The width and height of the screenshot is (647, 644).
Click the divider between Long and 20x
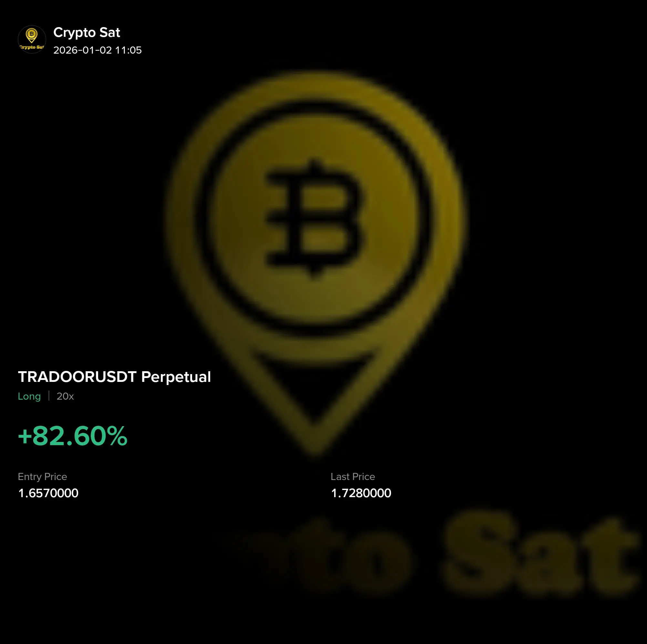coord(49,396)
